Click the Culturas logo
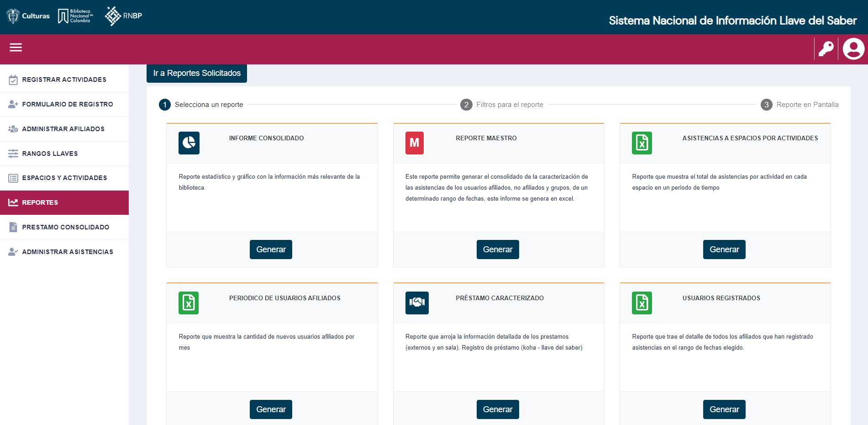Viewport: 868px width, 425px height. 28,16
